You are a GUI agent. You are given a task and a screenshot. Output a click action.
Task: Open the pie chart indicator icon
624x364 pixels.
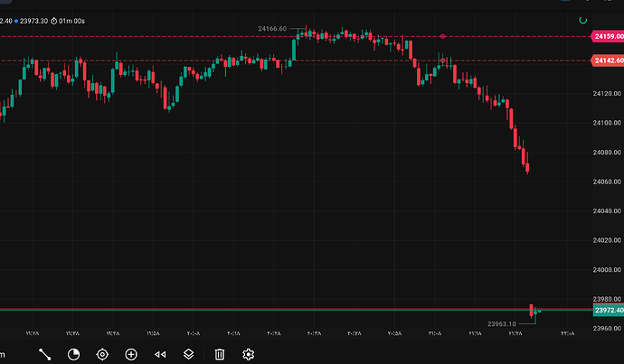(x=73, y=354)
